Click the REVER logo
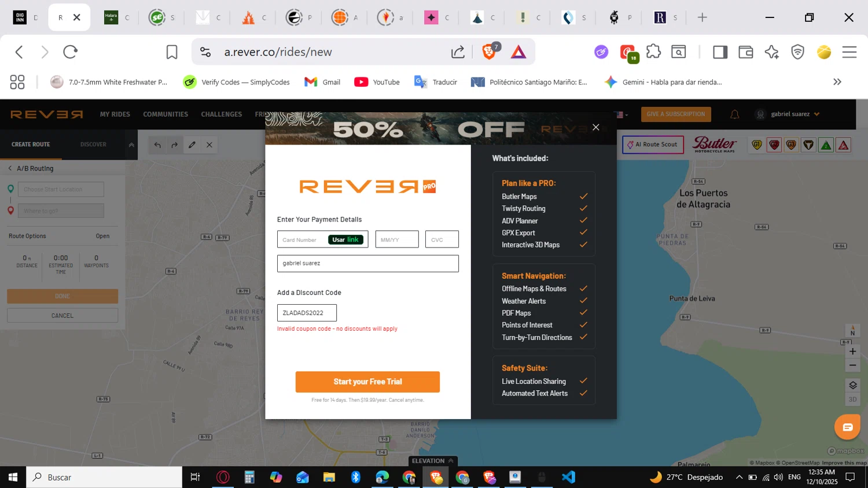This screenshot has width=868, height=488. [47, 114]
